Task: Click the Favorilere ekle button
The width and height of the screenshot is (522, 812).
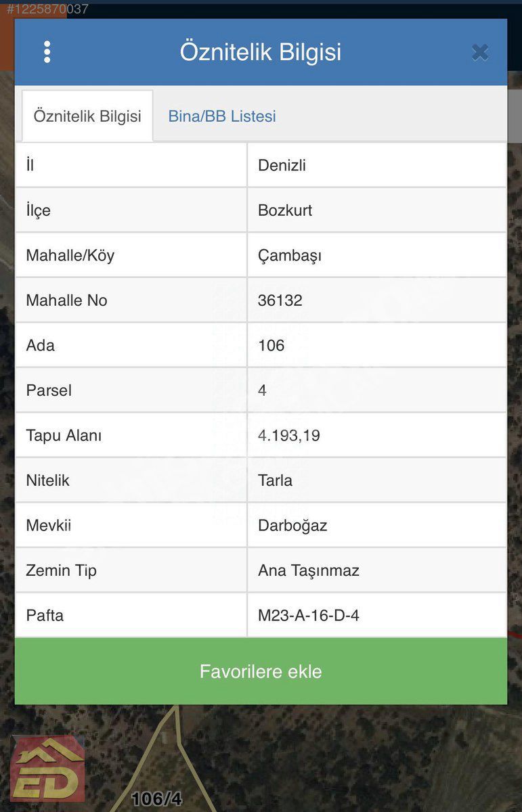Action: (261, 671)
